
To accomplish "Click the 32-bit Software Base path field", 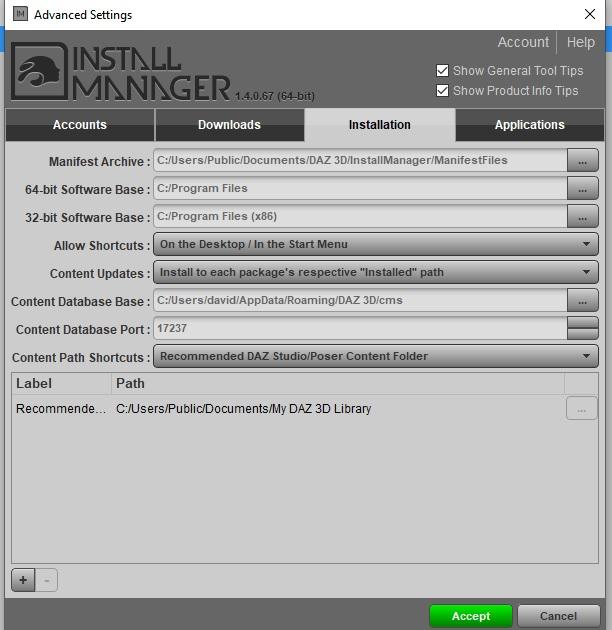I will point(360,217).
